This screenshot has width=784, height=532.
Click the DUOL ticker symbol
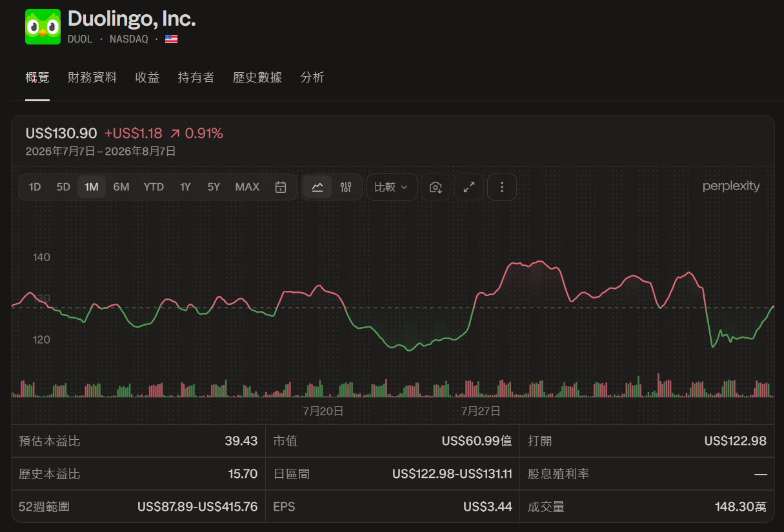tap(80, 39)
